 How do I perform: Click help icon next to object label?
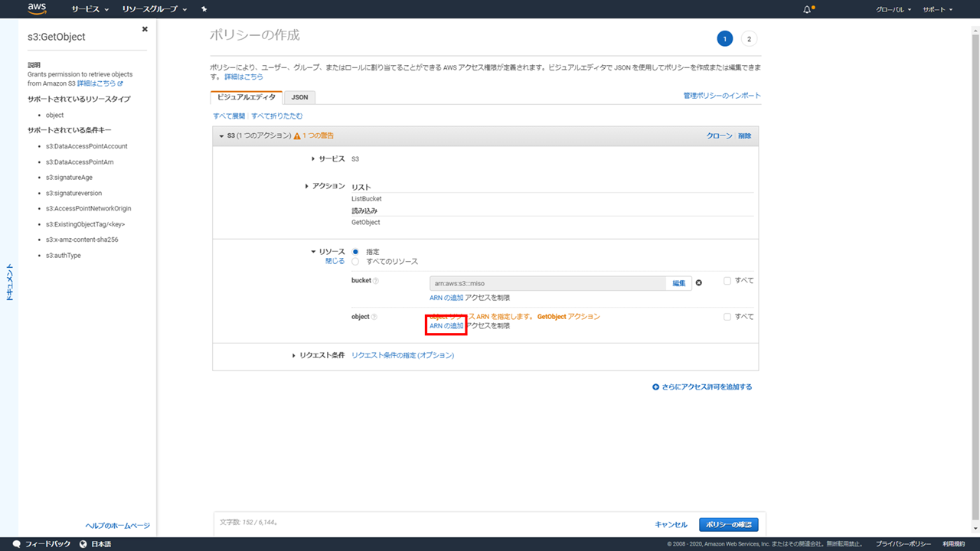tap(374, 317)
